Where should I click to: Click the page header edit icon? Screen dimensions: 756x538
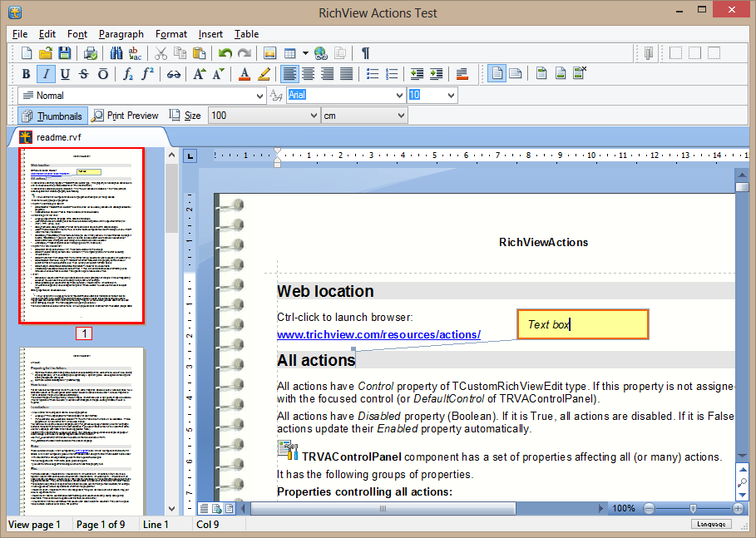click(541, 74)
